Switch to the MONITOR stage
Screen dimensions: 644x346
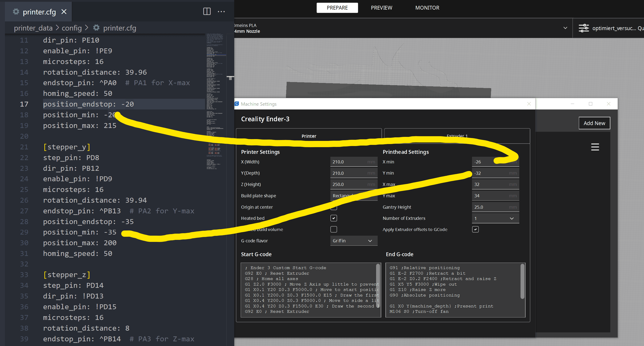(x=427, y=8)
